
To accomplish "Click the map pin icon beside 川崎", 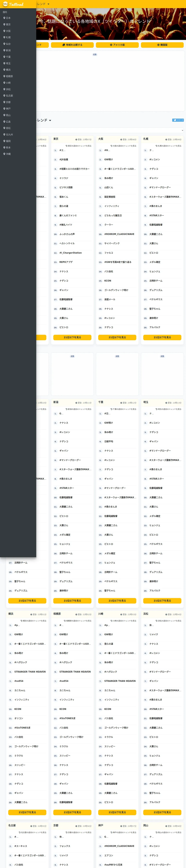I will (4, 83).
